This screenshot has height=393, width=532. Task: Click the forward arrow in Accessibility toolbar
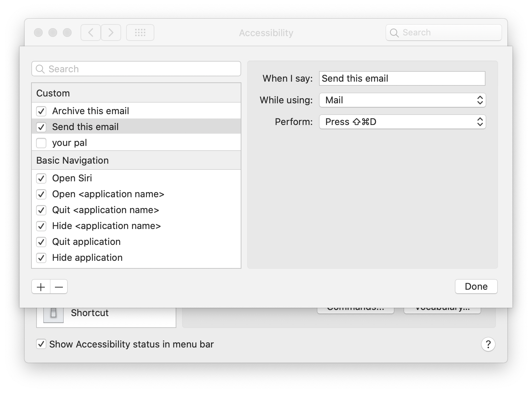click(111, 33)
